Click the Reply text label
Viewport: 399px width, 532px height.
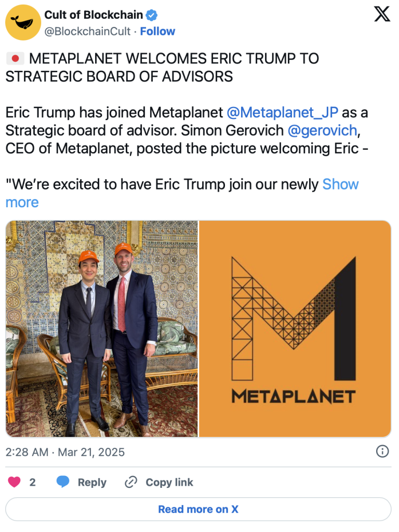(x=92, y=482)
